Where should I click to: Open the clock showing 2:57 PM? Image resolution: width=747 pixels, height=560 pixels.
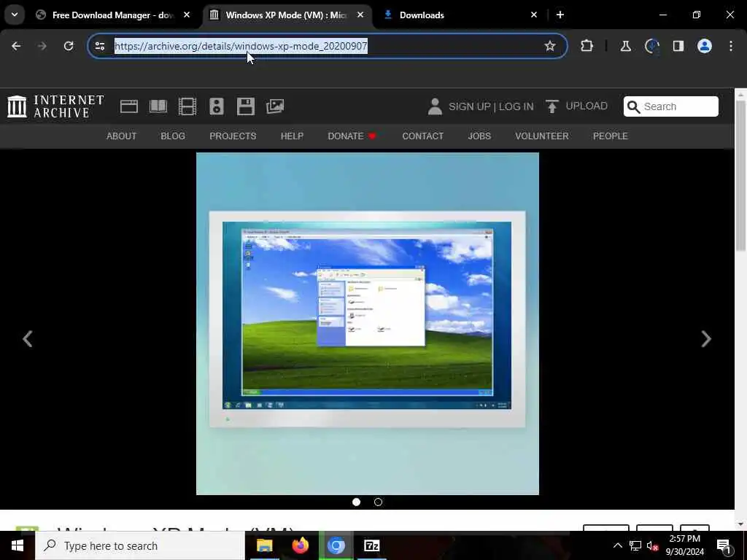pyautogui.click(x=684, y=545)
